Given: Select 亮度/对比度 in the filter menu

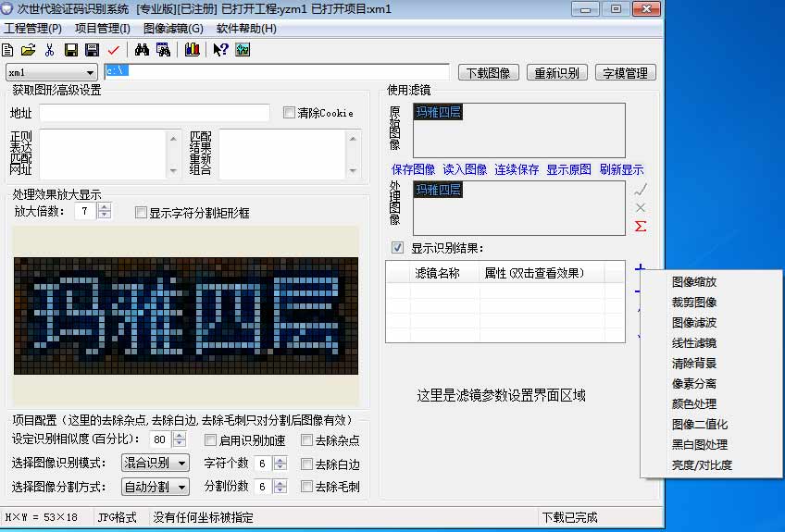Looking at the screenshot, I should click(x=702, y=465).
